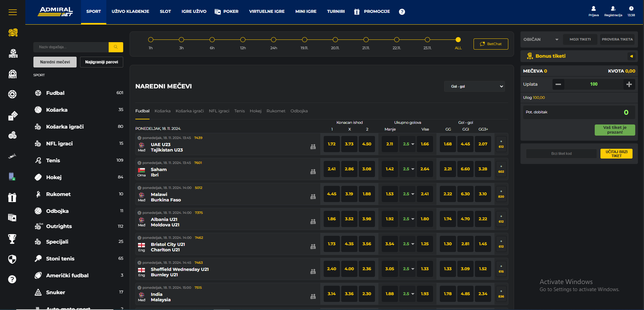Focus the Naziv događaja search field
This screenshot has width=644, height=310.
click(71, 47)
